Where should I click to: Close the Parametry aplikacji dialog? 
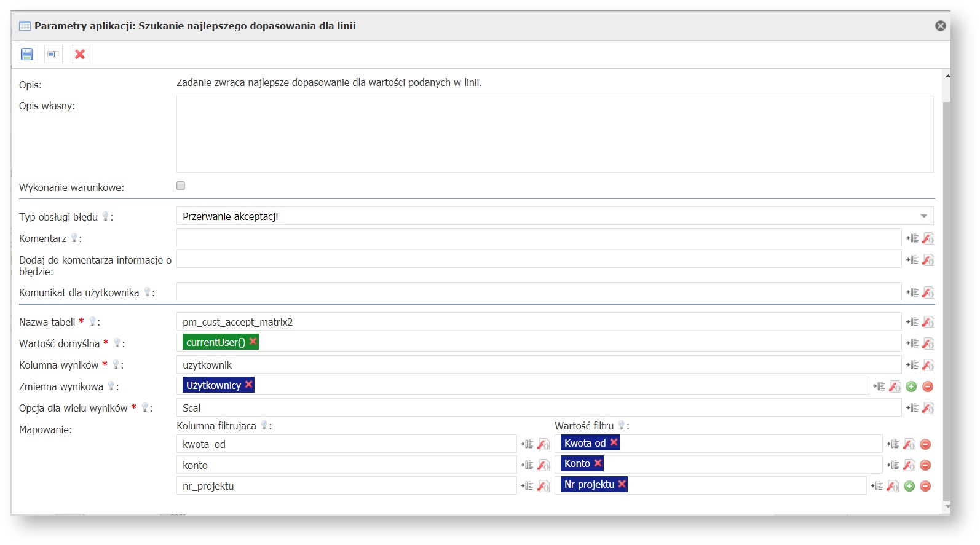click(940, 26)
